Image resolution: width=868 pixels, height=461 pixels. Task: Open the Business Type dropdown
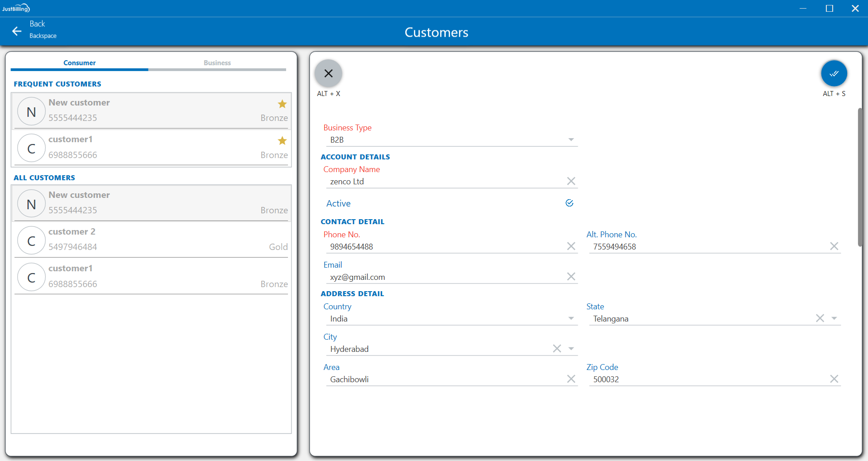pyautogui.click(x=571, y=139)
